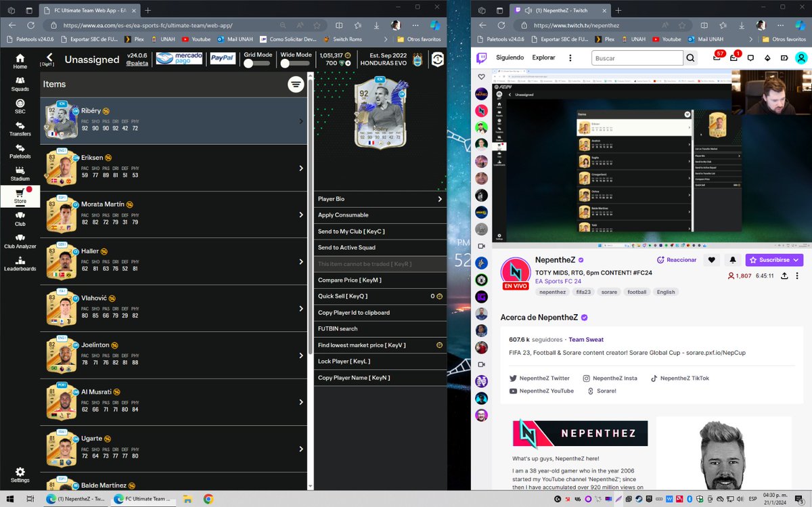This screenshot has height=507, width=812.
Task: Toggle Grid Mode switch
Action: pyautogui.click(x=258, y=63)
